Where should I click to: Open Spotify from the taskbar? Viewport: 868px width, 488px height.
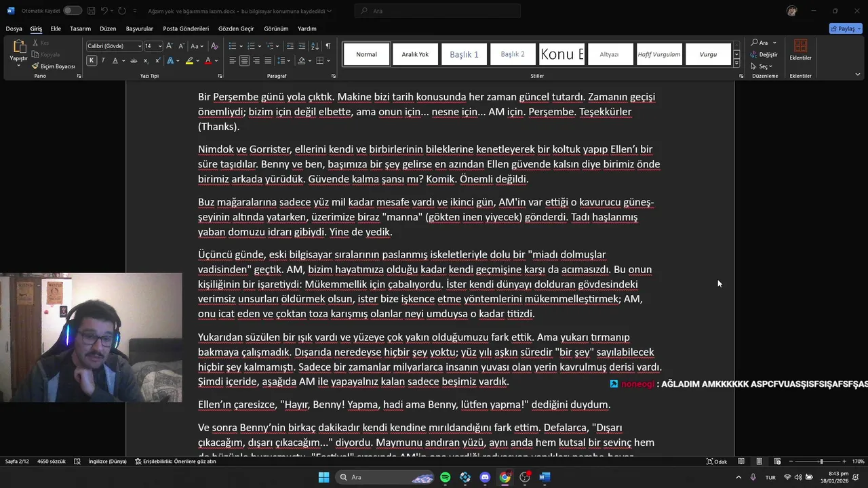coord(445,477)
